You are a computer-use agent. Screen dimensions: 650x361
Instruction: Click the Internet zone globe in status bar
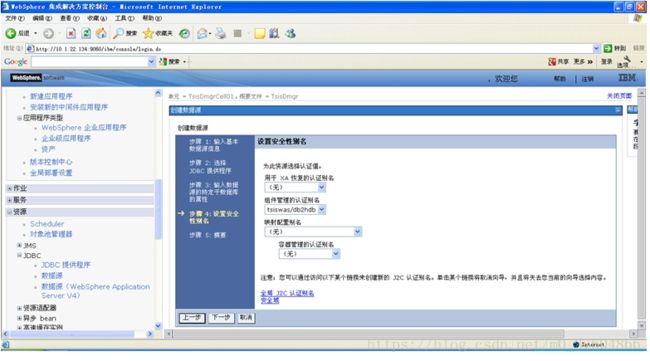(576, 344)
